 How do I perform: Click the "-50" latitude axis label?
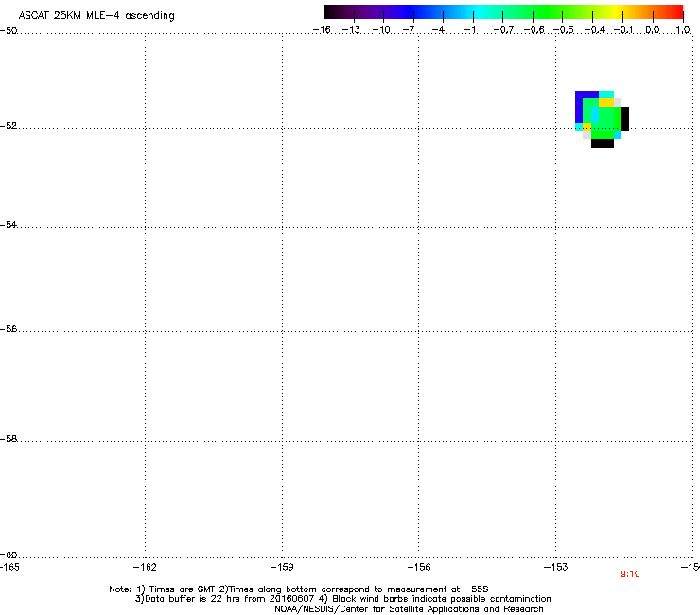coord(9,31)
